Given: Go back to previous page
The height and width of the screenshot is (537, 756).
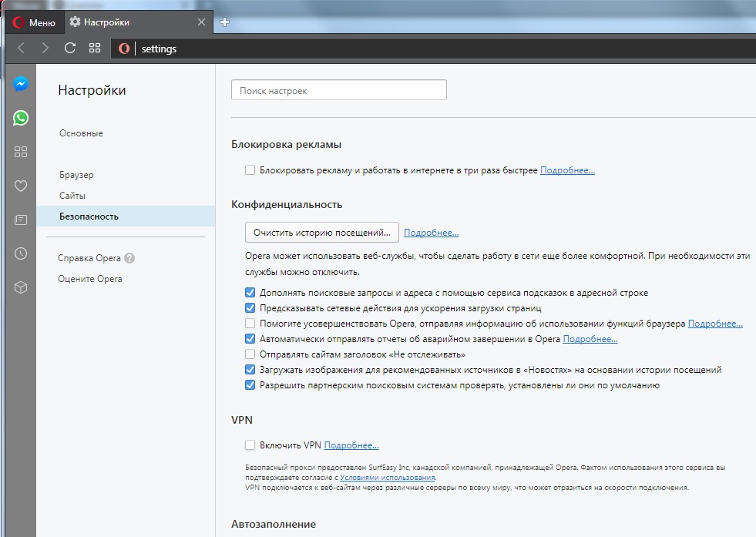Looking at the screenshot, I should coord(22,48).
